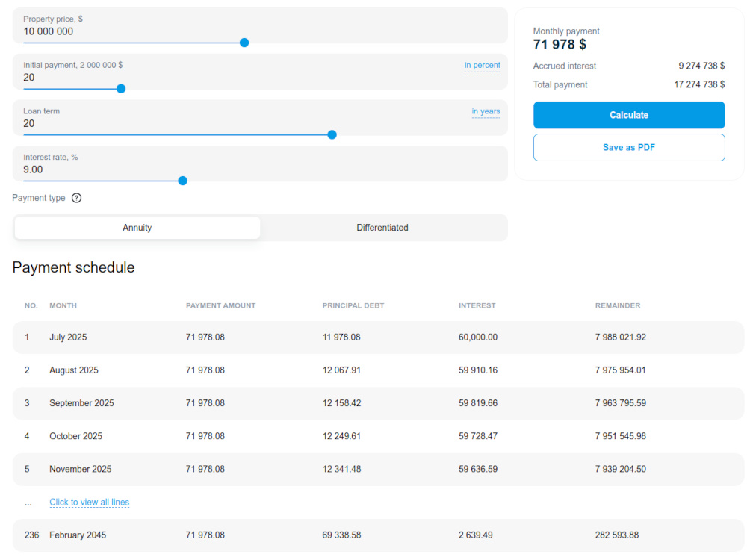This screenshot has height=560, width=747.
Task: Click the July 2025 payment amount 71 978.08
Action: 205,337
